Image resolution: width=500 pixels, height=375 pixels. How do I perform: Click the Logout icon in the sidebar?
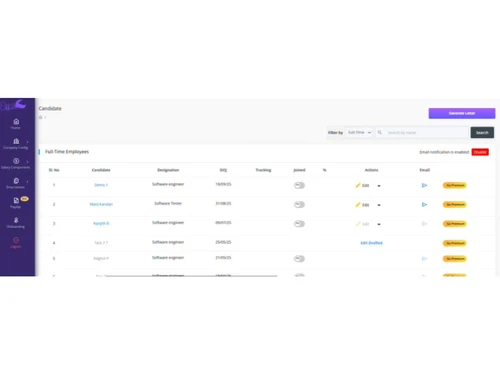point(16,240)
